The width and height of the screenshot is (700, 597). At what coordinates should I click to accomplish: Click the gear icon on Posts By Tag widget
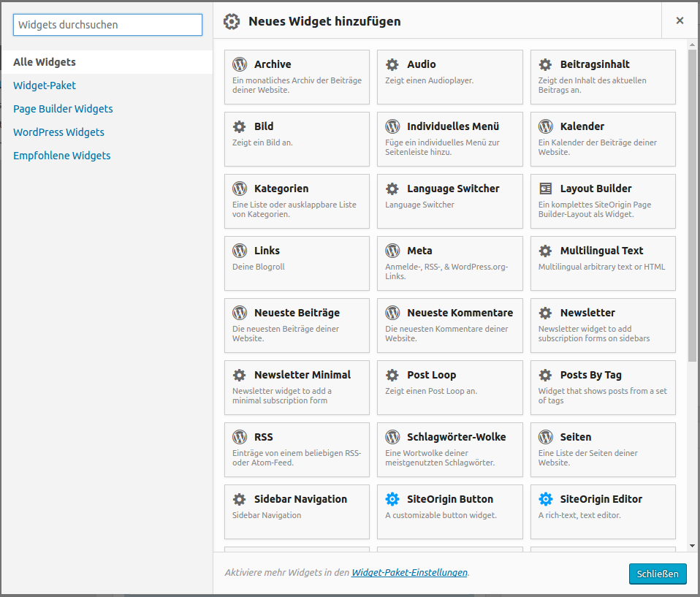coord(546,375)
